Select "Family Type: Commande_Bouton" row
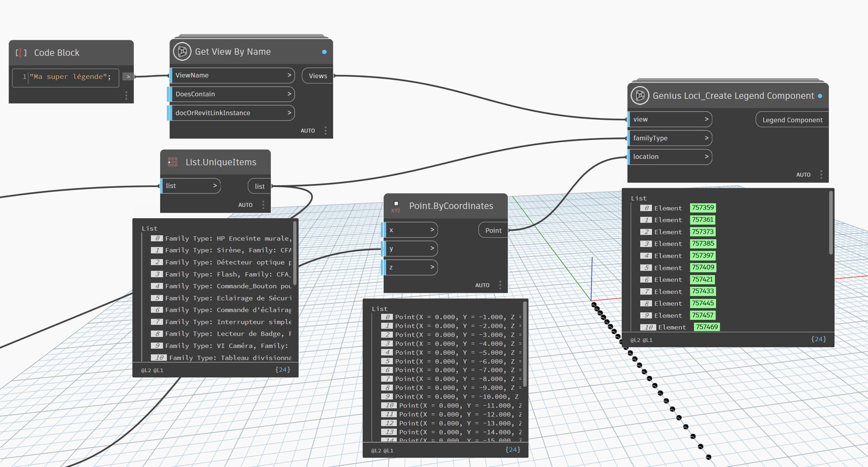Image resolution: width=868 pixels, height=467 pixels. [x=221, y=286]
